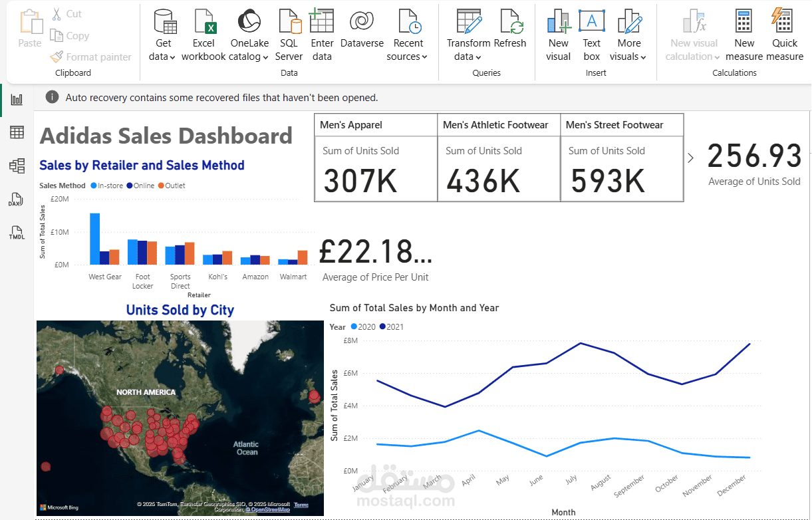812x520 pixels.
Task: Click West Gear retailer axis label
Action: (105, 277)
